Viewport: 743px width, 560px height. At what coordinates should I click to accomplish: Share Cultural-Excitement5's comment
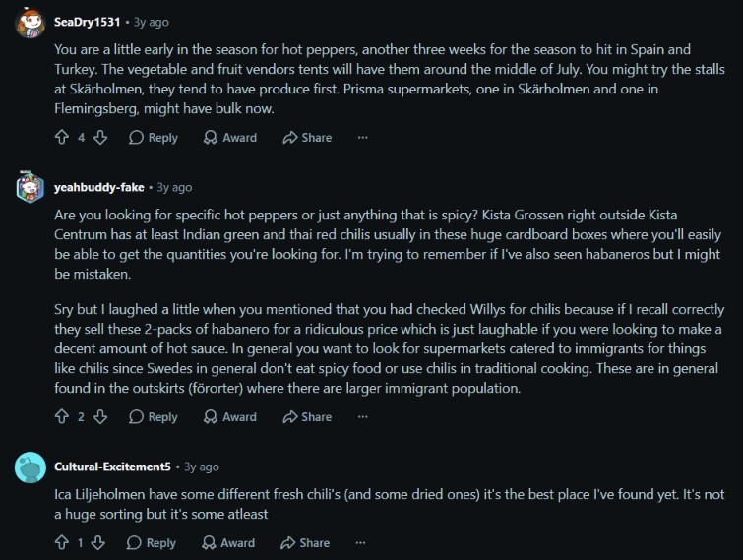(306, 543)
